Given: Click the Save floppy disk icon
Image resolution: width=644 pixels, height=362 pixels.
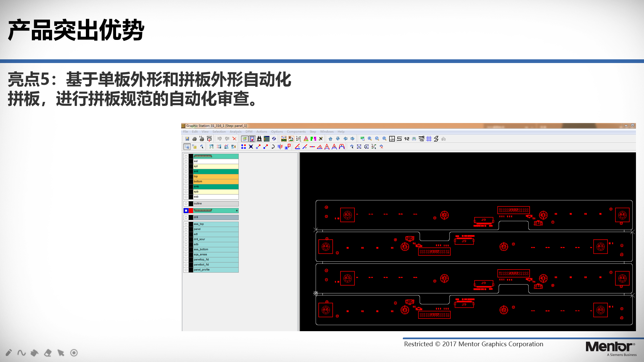Looking at the screenshot, I should pos(187,139).
